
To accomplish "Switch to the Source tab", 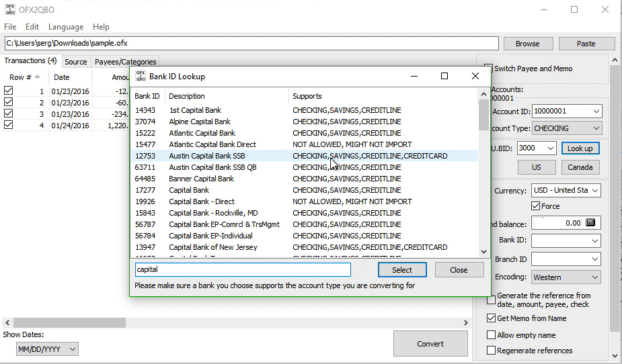I will coord(76,62).
